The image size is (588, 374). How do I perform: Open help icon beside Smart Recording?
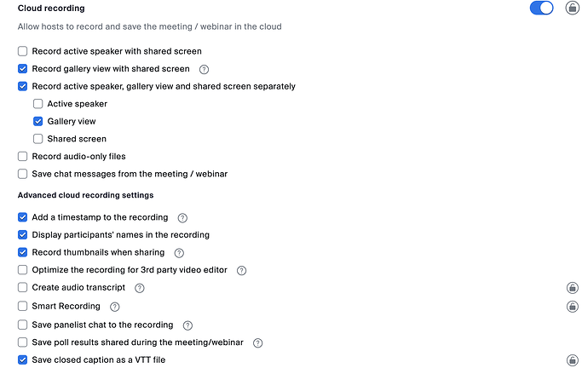pos(114,306)
